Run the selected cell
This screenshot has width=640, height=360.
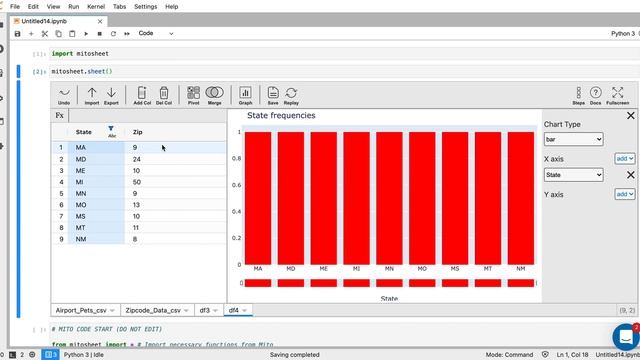point(86,33)
